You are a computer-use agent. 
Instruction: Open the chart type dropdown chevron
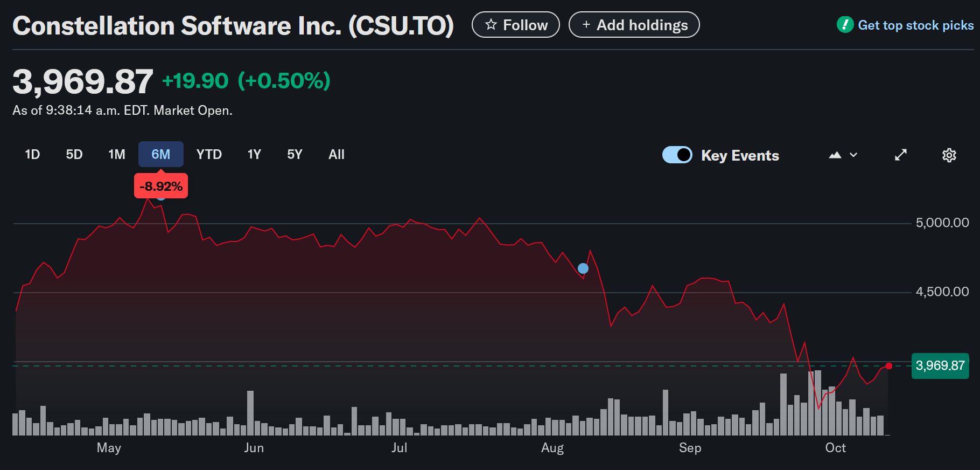[x=853, y=155]
